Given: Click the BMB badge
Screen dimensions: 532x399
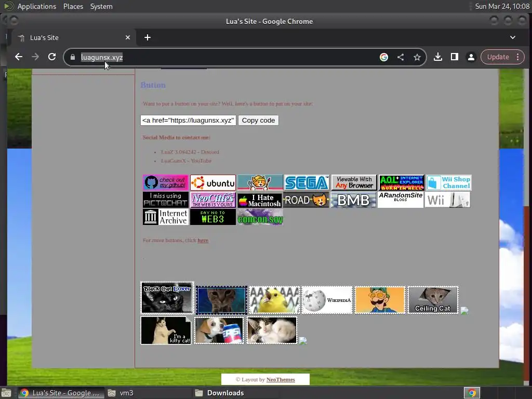Looking at the screenshot, I should 353,200.
